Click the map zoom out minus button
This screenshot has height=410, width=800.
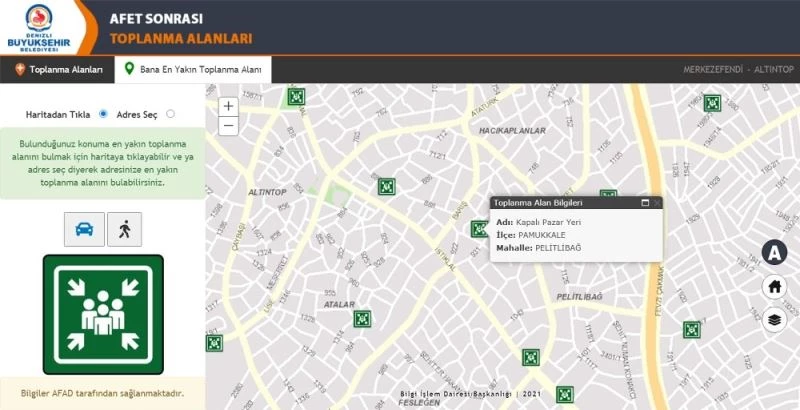(228, 126)
